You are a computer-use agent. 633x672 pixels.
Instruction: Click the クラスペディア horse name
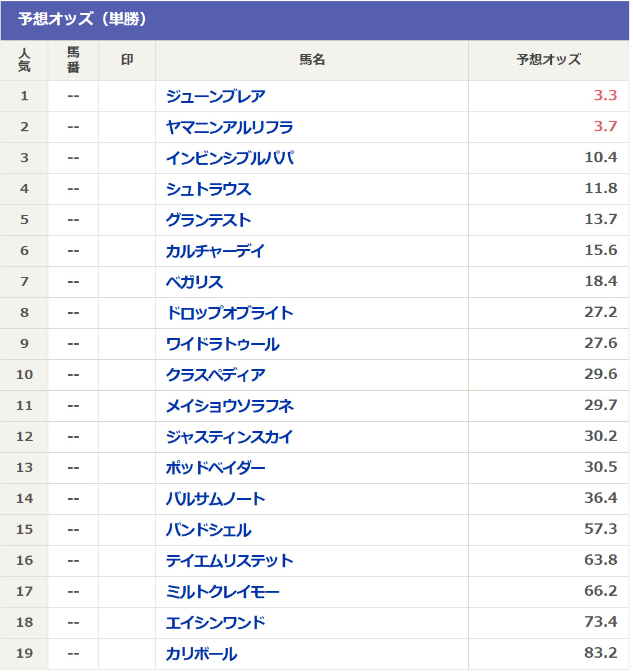click(216, 375)
